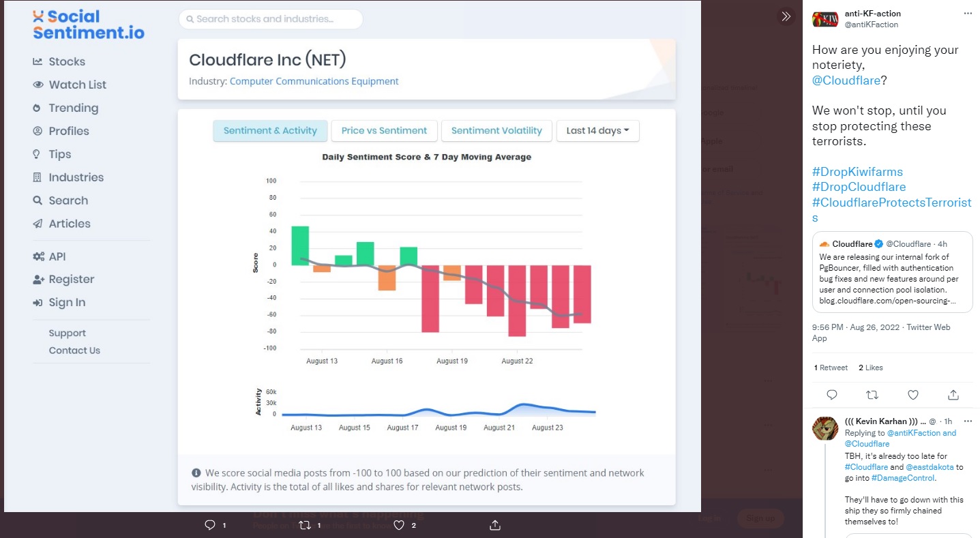
Task: Open the Contact Us link
Action: tap(74, 350)
